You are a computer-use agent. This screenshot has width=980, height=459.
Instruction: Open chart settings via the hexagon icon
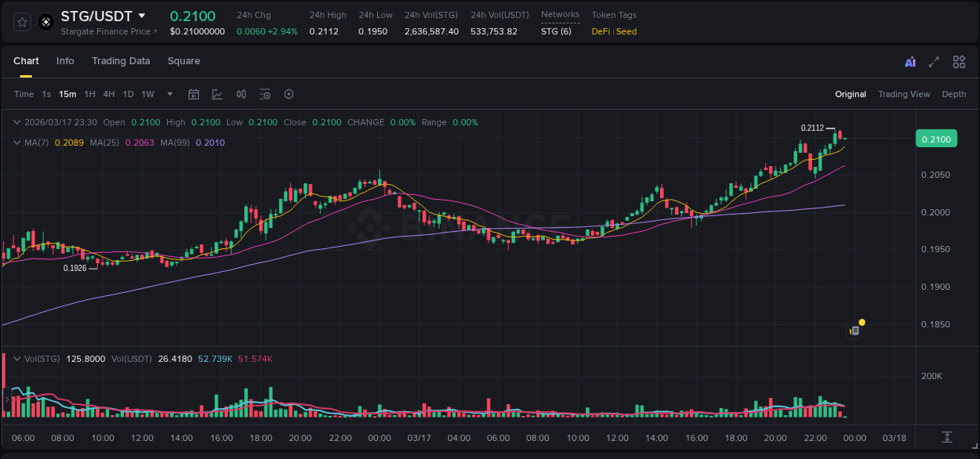coord(289,94)
